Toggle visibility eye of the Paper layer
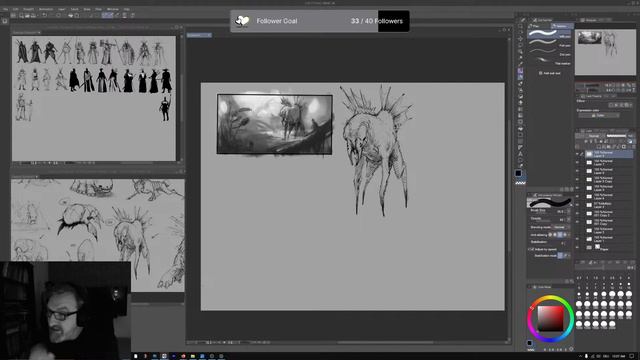 (x=577, y=247)
